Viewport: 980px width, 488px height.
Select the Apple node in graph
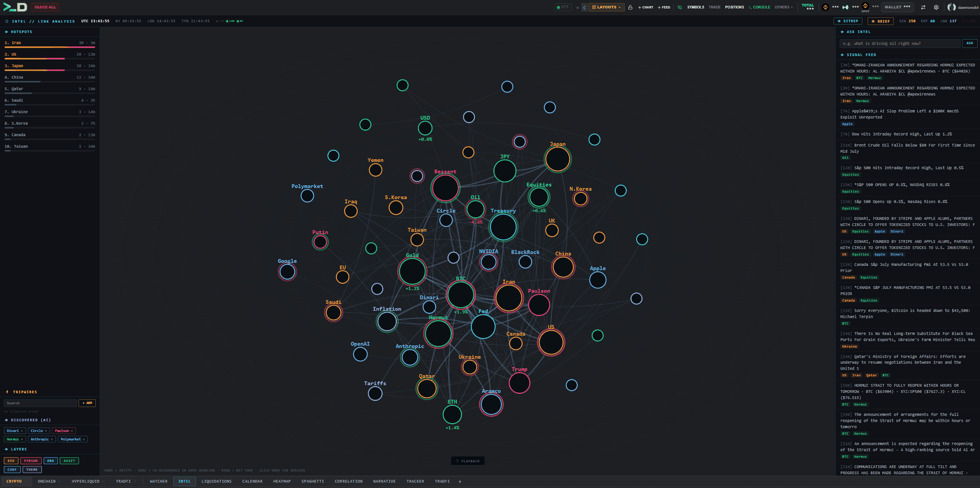point(598,280)
